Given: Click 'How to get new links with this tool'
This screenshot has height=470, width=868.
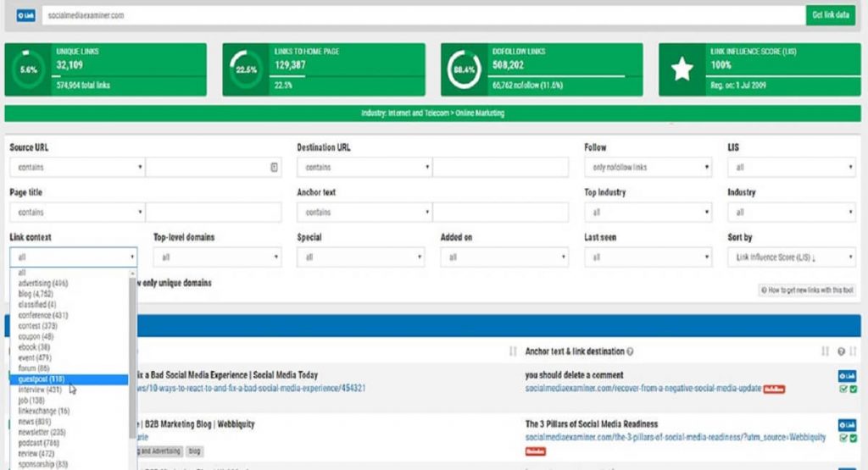Looking at the screenshot, I should (x=807, y=290).
